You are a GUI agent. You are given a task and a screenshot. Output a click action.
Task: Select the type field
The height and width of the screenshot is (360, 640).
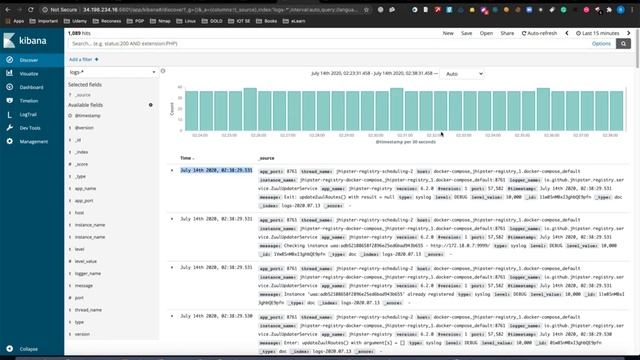(x=79, y=322)
